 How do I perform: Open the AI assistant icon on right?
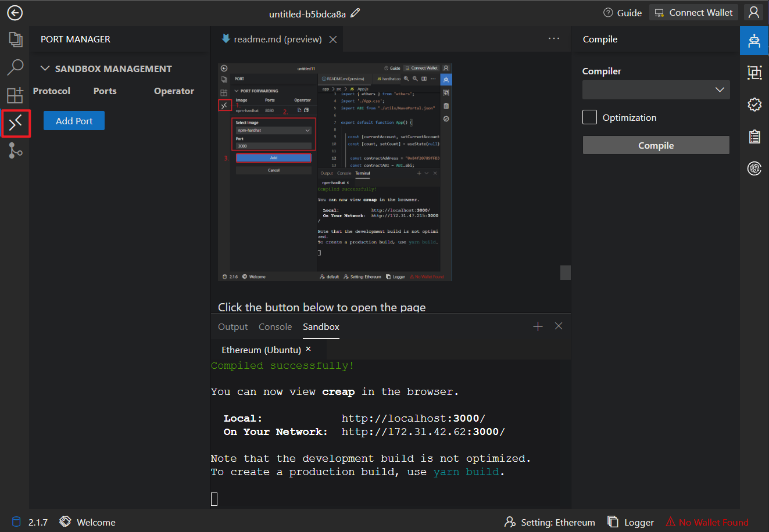754,168
